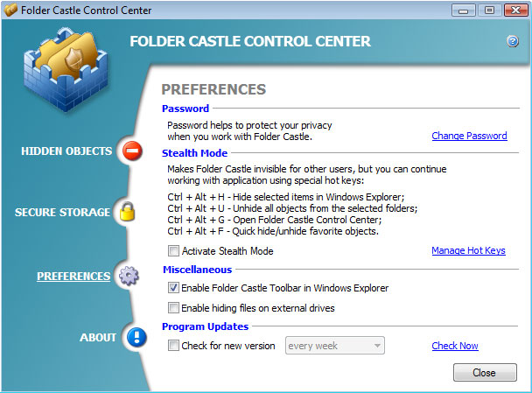
Task: Toggle Check for new version checkbox
Action: [173, 346]
